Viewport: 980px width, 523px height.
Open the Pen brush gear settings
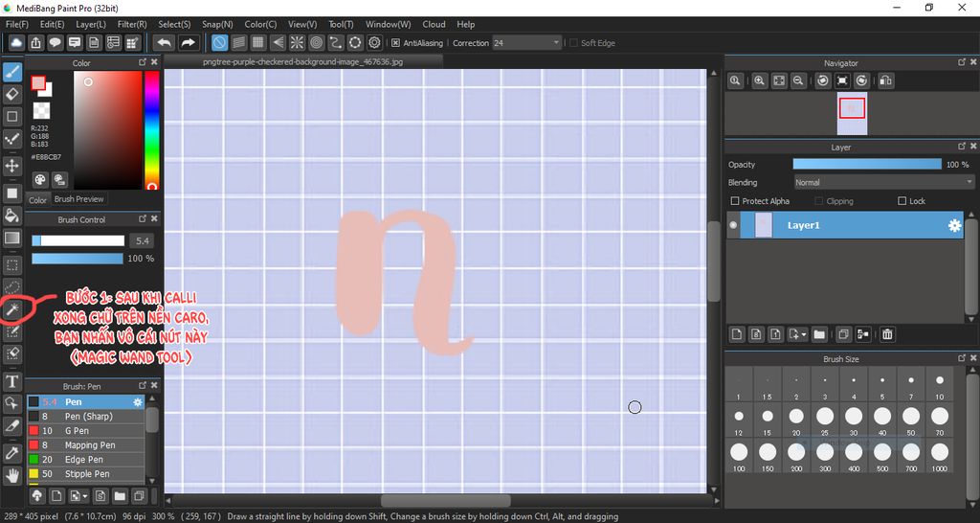click(138, 402)
